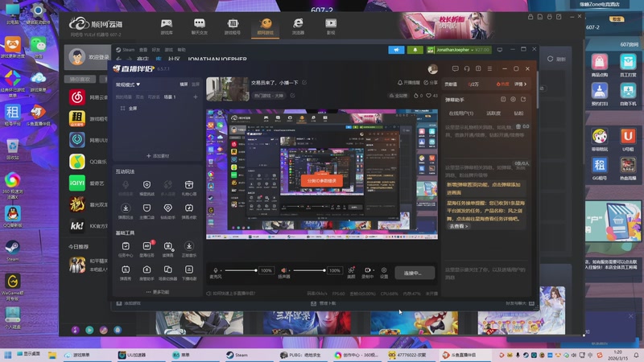Open the 好友 menu in Steam window
644x362 pixels.
(156, 50)
